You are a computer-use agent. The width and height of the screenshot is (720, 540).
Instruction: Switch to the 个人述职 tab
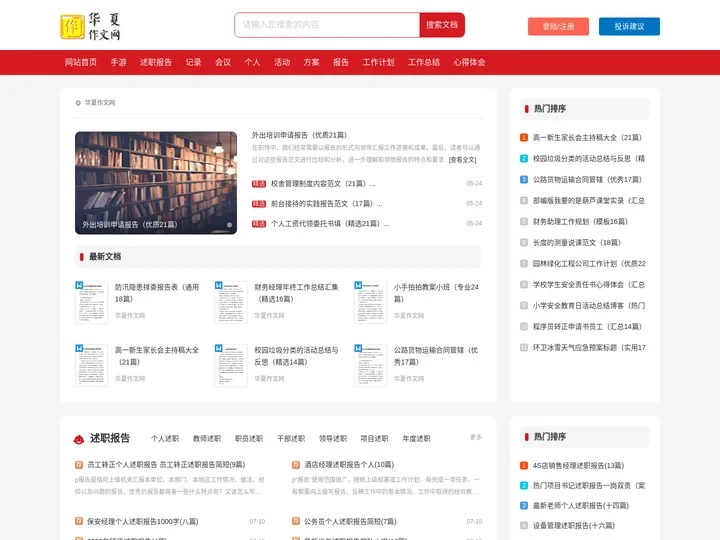tap(165, 439)
